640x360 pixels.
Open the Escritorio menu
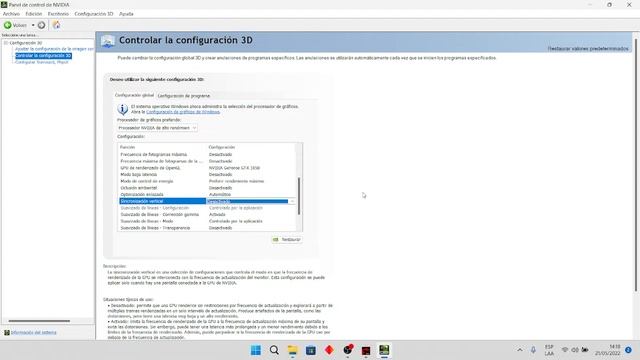pyautogui.click(x=58, y=14)
